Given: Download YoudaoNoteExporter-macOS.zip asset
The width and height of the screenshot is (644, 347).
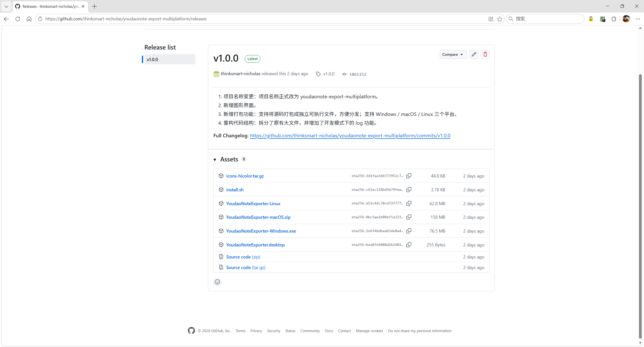Looking at the screenshot, I should tap(258, 217).
